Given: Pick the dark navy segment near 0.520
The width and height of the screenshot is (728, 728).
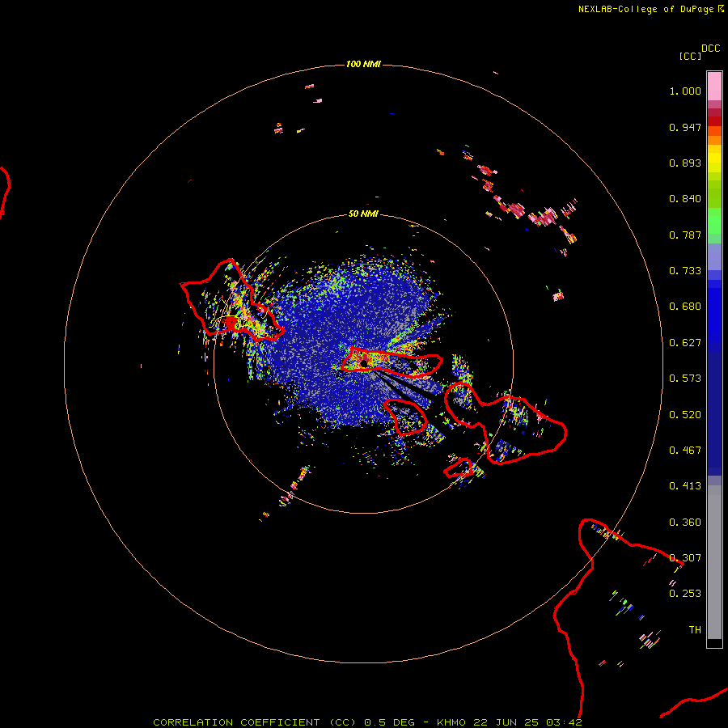Looking at the screenshot, I should [x=714, y=411].
